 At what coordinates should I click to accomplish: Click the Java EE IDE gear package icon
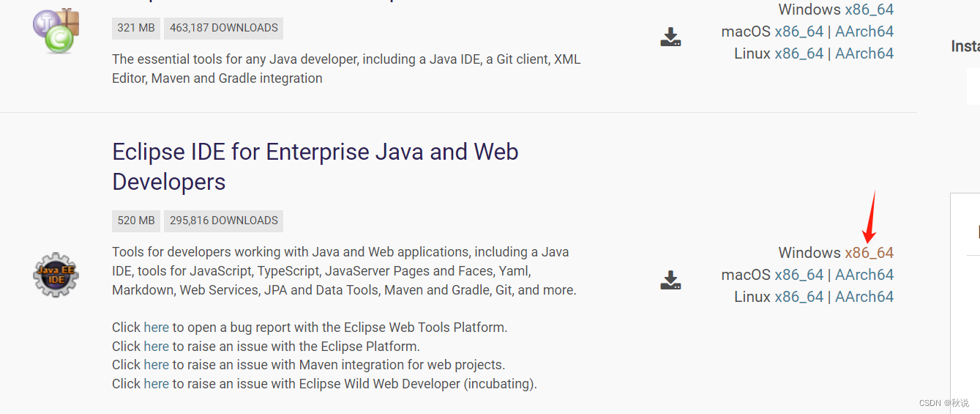click(x=56, y=275)
